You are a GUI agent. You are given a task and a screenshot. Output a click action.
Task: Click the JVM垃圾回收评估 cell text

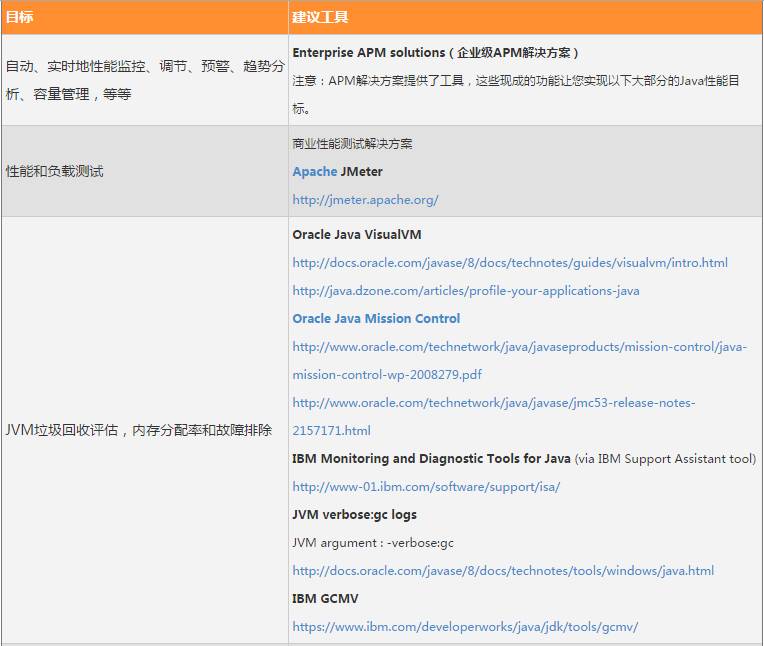coord(138,430)
